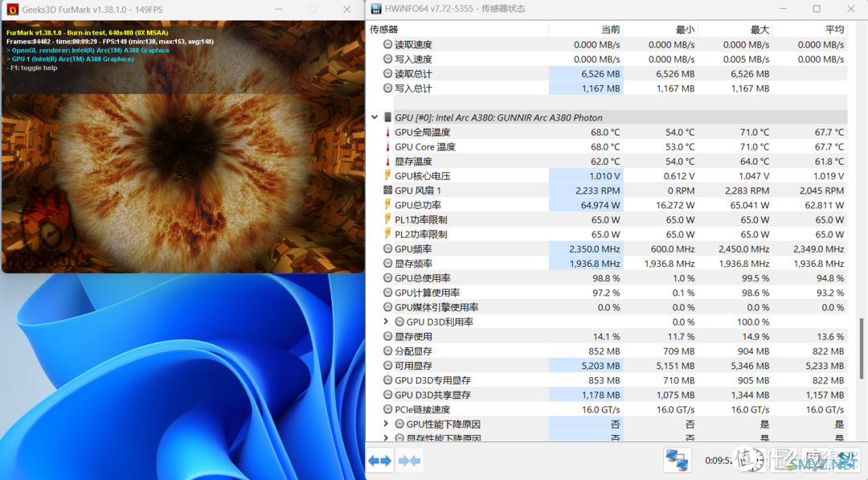Click the 平均 column header
Screen dimensions: 868x480
[x=810, y=29]
